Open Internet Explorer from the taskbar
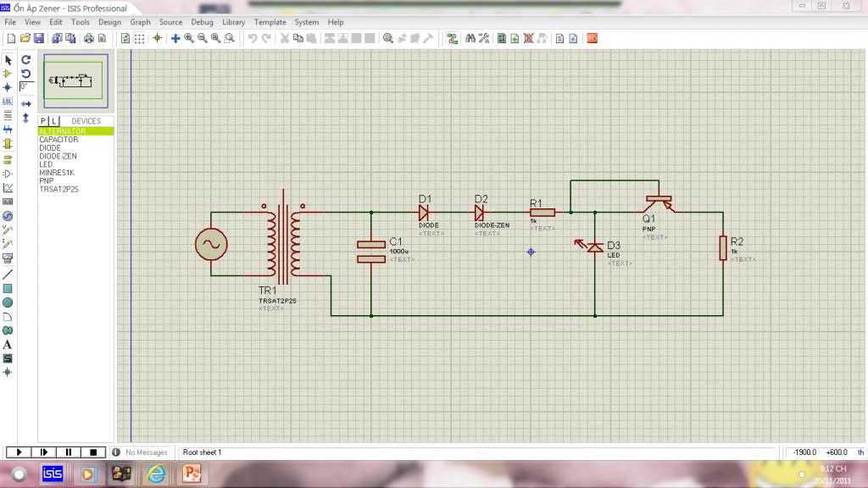This screenshot has height=488, width=868. point(156,474)
